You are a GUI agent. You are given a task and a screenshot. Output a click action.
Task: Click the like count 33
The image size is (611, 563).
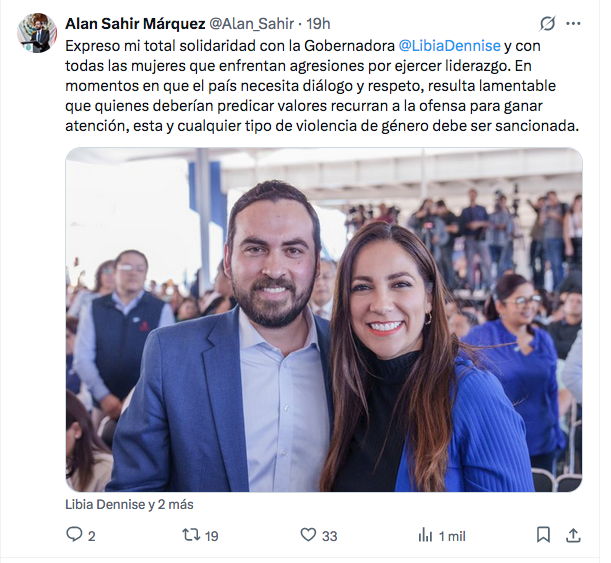[330, 537]
